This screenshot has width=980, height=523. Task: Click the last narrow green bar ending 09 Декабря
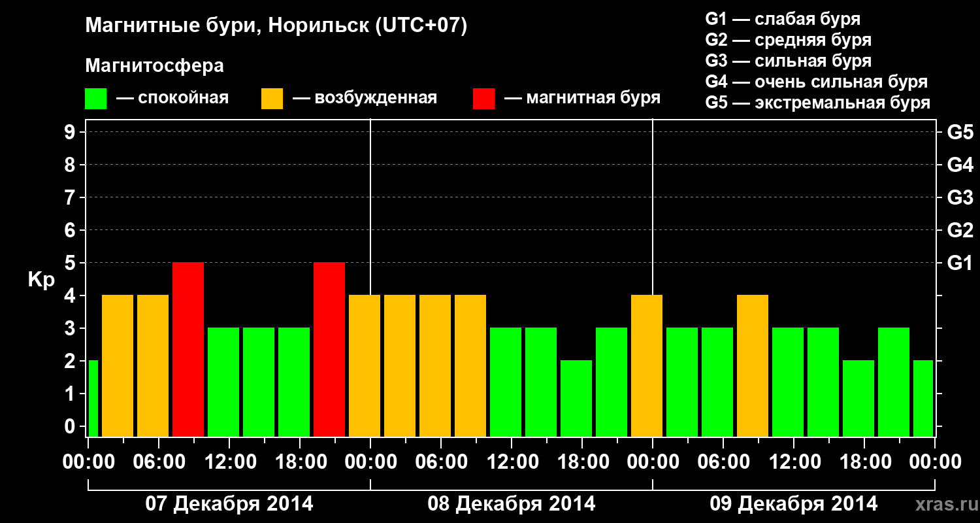(923, 398)
